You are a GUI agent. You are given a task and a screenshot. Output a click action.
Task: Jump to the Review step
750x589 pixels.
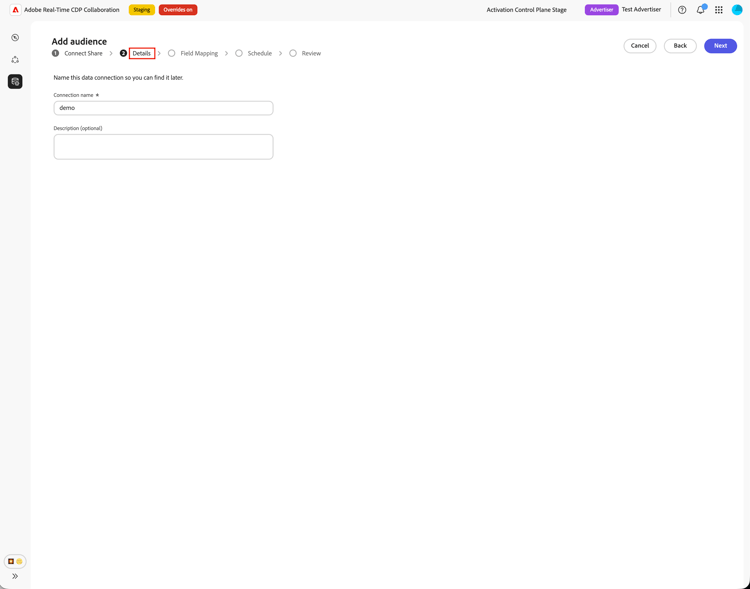point(311,53)
